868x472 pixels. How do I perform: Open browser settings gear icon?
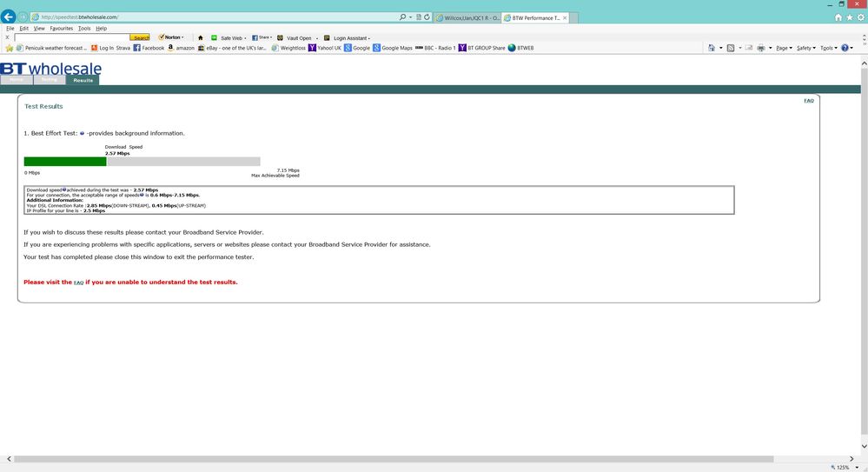pyautogui.click(x=861, y=17)
